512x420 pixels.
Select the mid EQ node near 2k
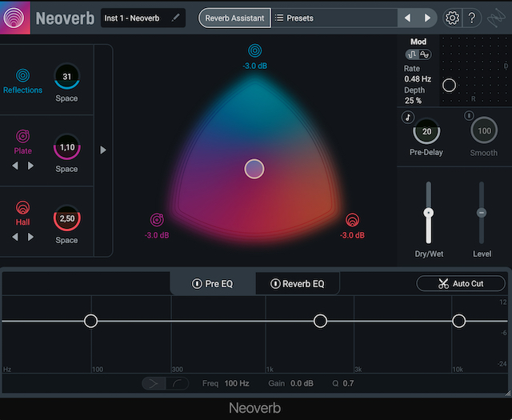[320, 321]
